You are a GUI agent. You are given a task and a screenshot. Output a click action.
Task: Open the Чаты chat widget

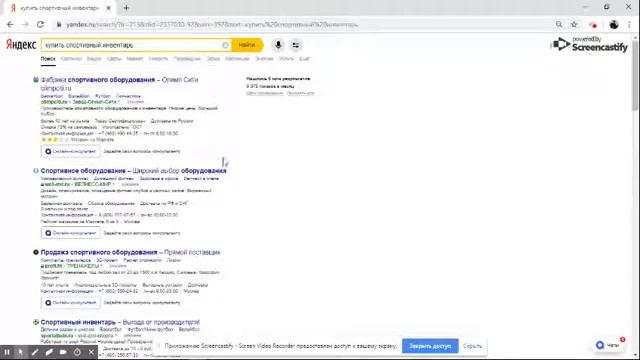pos(609,345)
